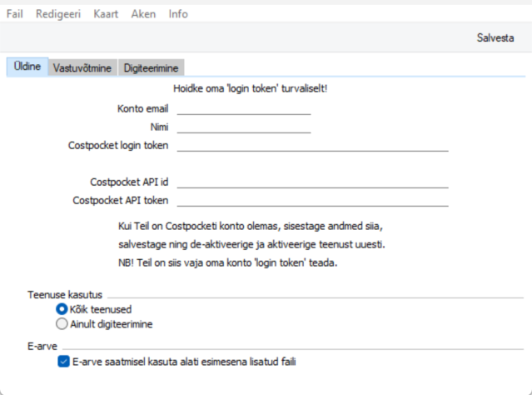Click the Costpocket login token field
532x395 pixels.
pyautogui.click(x=312, y=146)
